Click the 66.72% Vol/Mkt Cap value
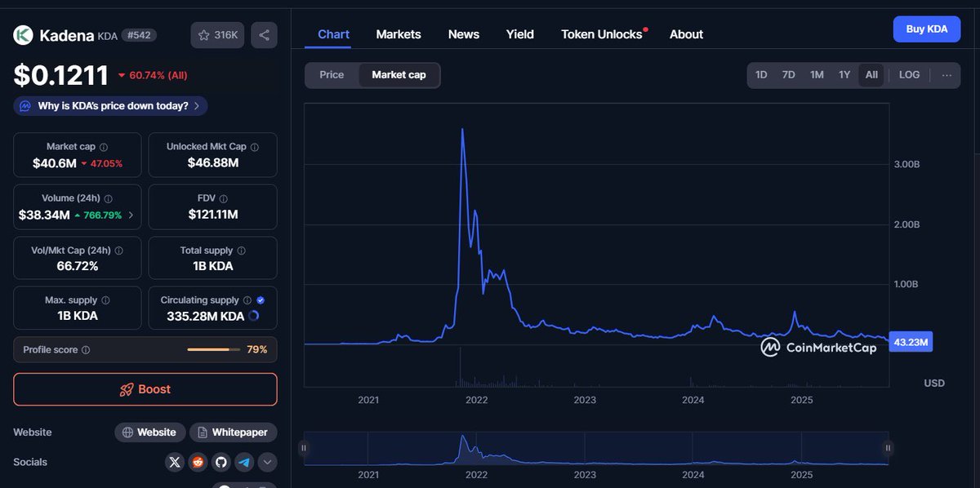The width and height of the screenshot is (980, 488). click(77, 267)
